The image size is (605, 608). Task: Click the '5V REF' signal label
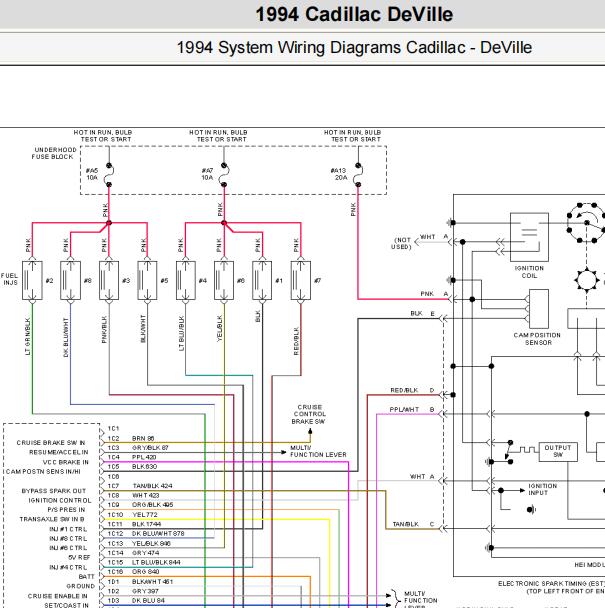(x=79, y=557)
